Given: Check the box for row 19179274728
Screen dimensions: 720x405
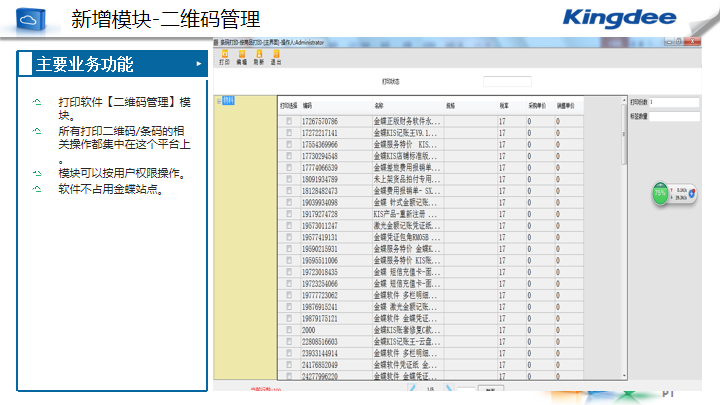Looking at the screenshot, I should pyautogui.click(x=289, y=214).
